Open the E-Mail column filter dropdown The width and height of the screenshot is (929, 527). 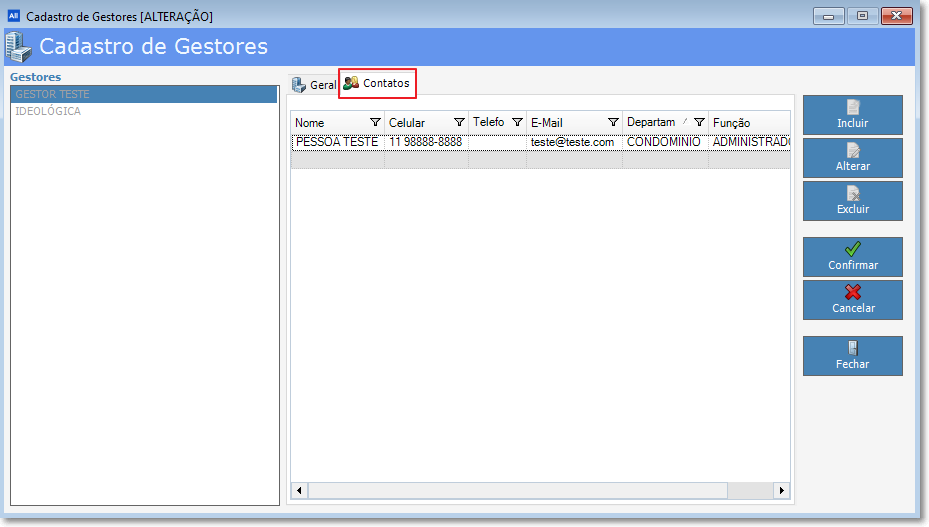point(613,122)
